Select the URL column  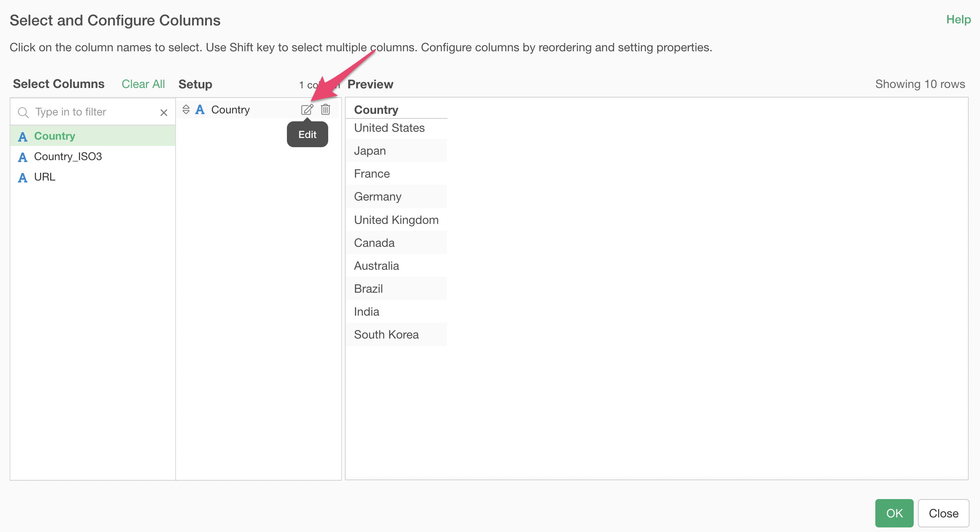coord(45,177)
